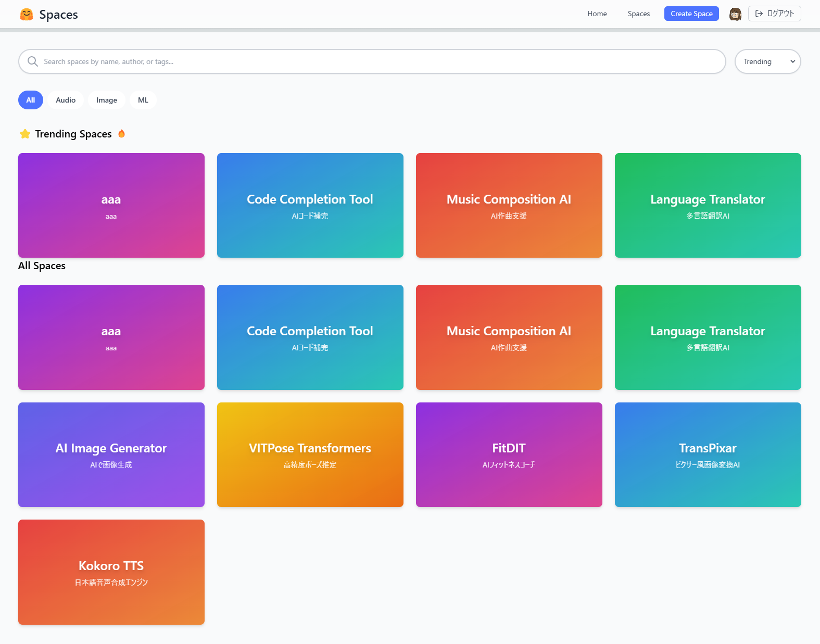
Task: Select the All filter pill
Action: pyautogui.click(x=31, y=100)
